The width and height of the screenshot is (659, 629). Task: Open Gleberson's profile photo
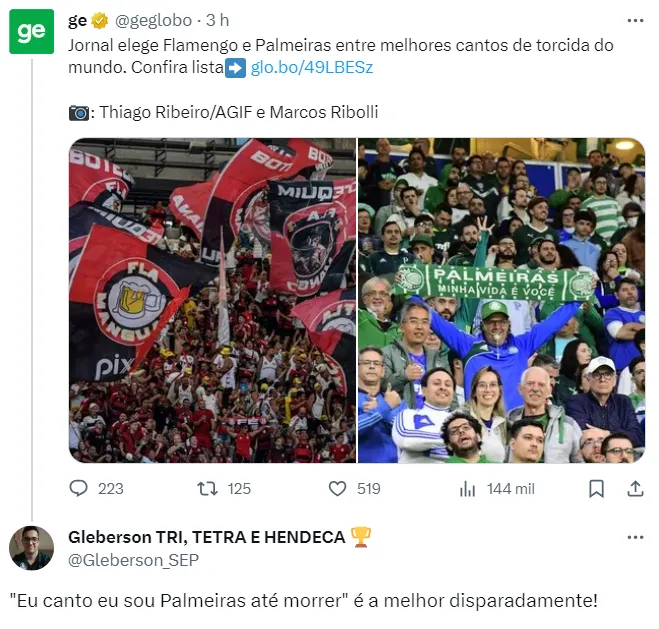[32, 548]
